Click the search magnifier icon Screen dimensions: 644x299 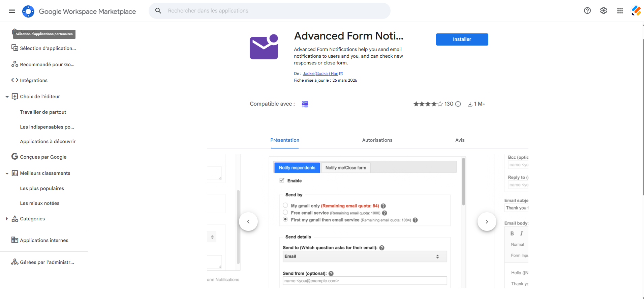click(x=158, y=11)
